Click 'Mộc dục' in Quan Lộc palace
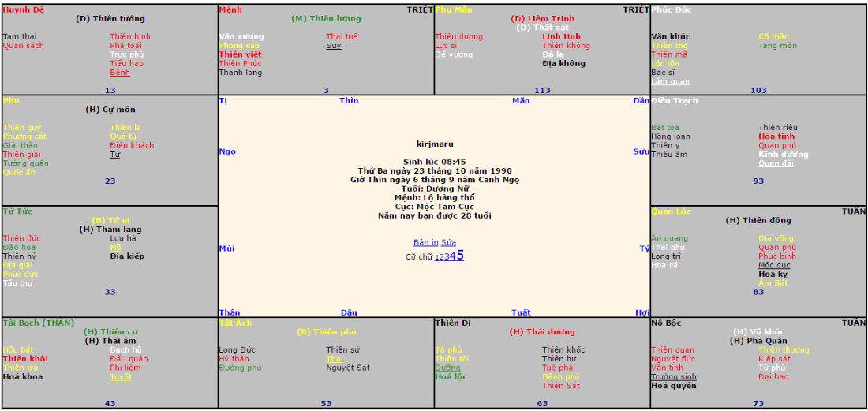The image size is (868, 411). click(774, 265)
